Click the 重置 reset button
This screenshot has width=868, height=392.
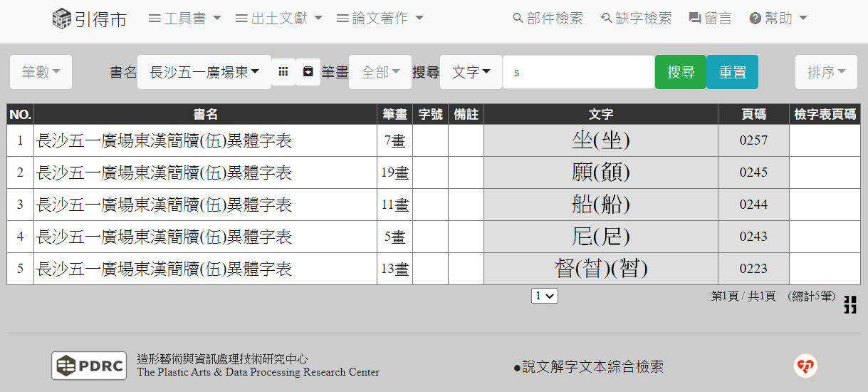732,72
